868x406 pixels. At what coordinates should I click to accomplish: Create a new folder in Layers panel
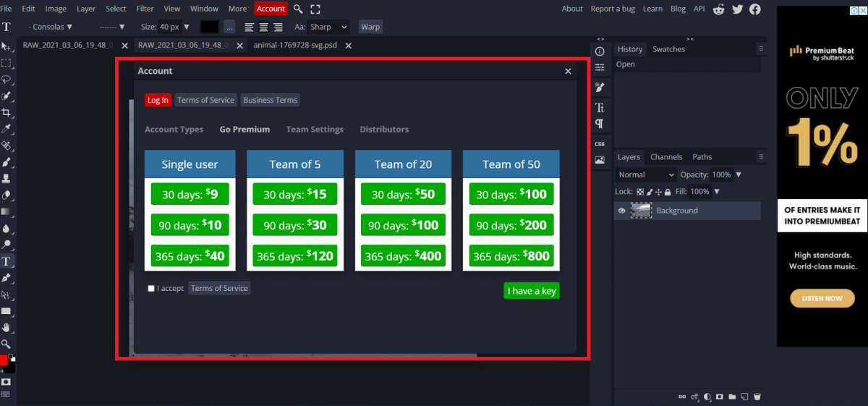click(732, 397)
